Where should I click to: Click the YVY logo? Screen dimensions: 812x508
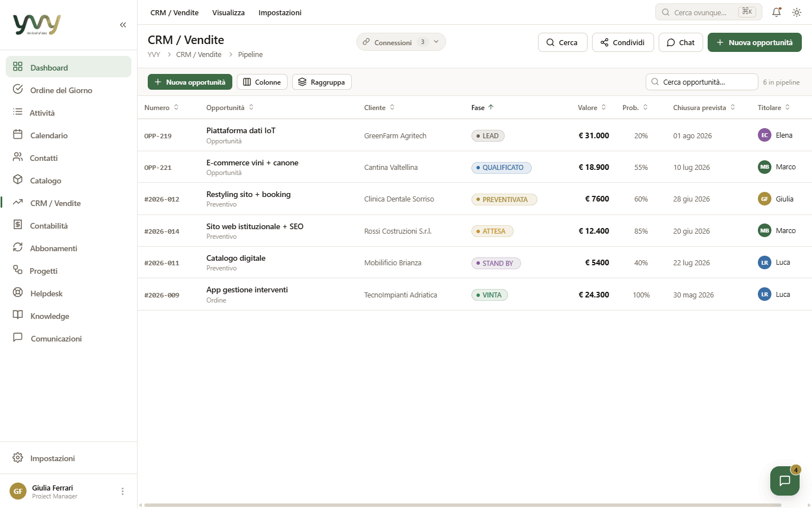point(37,25)
